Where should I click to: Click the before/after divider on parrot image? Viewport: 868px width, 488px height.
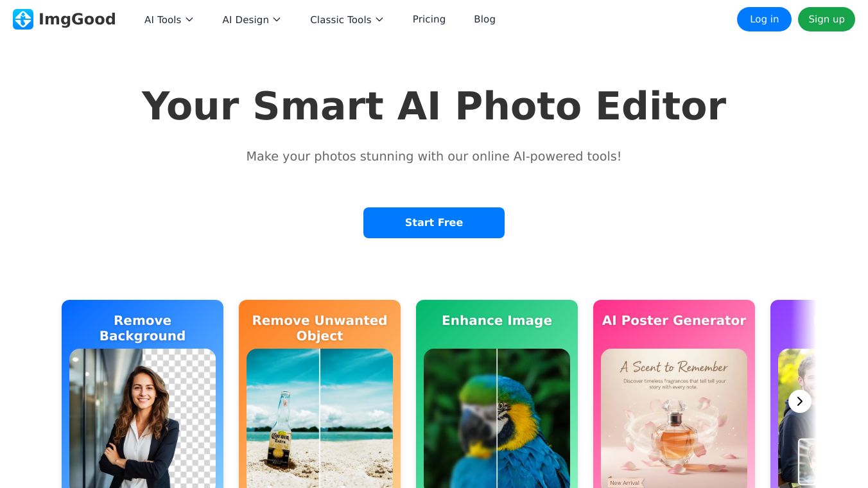(497, 418)
